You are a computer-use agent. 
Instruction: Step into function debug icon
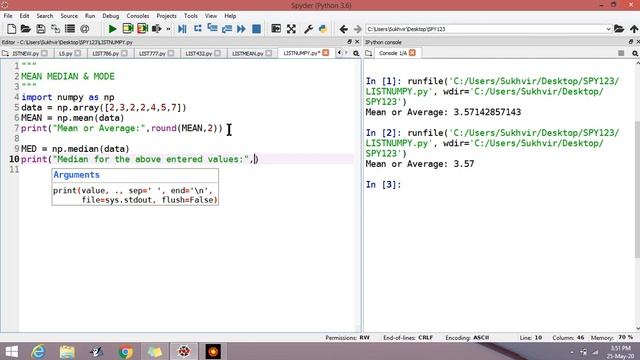tap(212, 29)
